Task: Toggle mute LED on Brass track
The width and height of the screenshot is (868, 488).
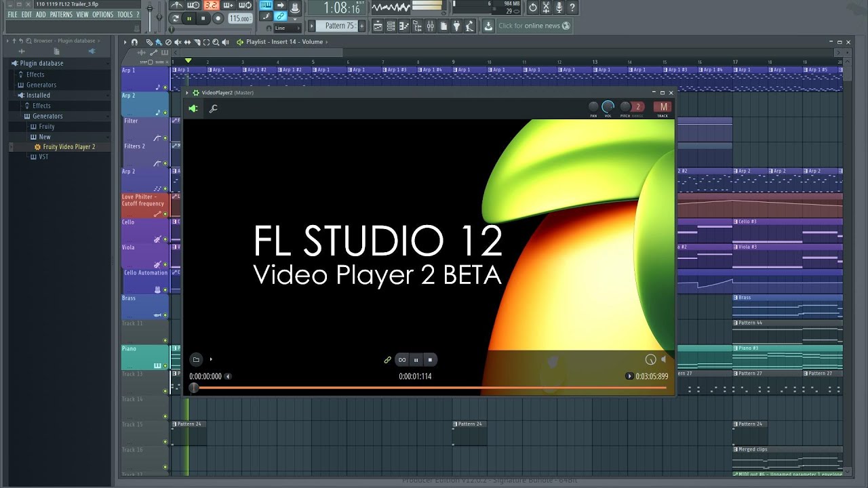Action: [165, 315]
